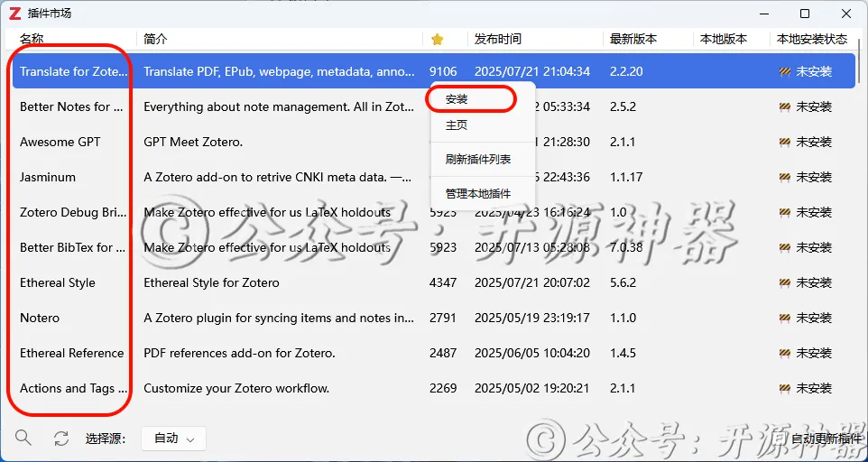Click version 7.0.38 cell
Screen dimensions: 868x462
tap(626, 247)
